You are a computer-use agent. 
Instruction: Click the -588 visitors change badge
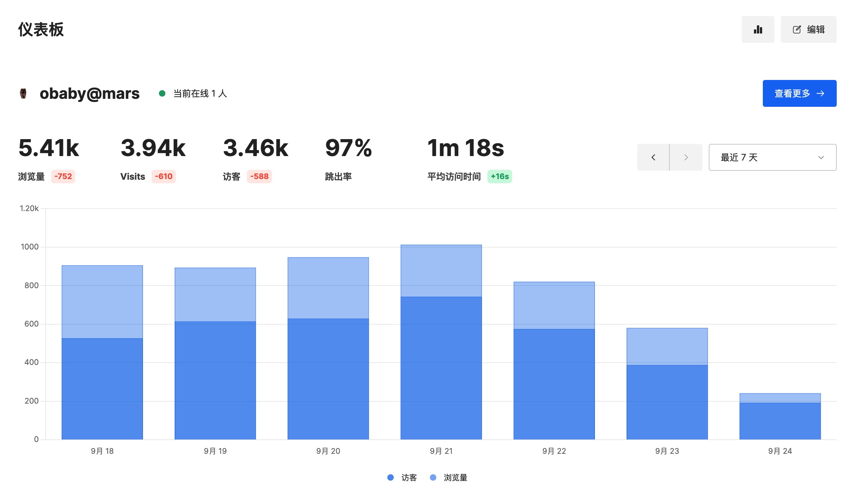[x=259, y=176]
